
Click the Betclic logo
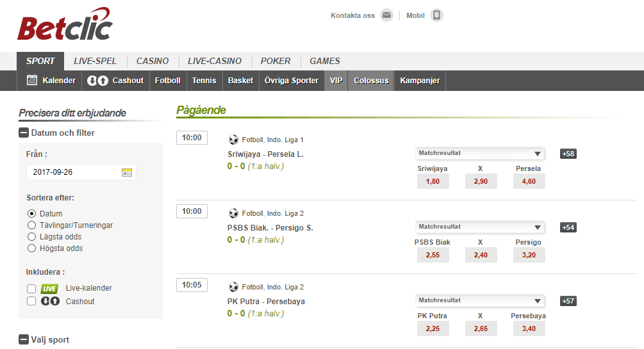tap(65, 24)
